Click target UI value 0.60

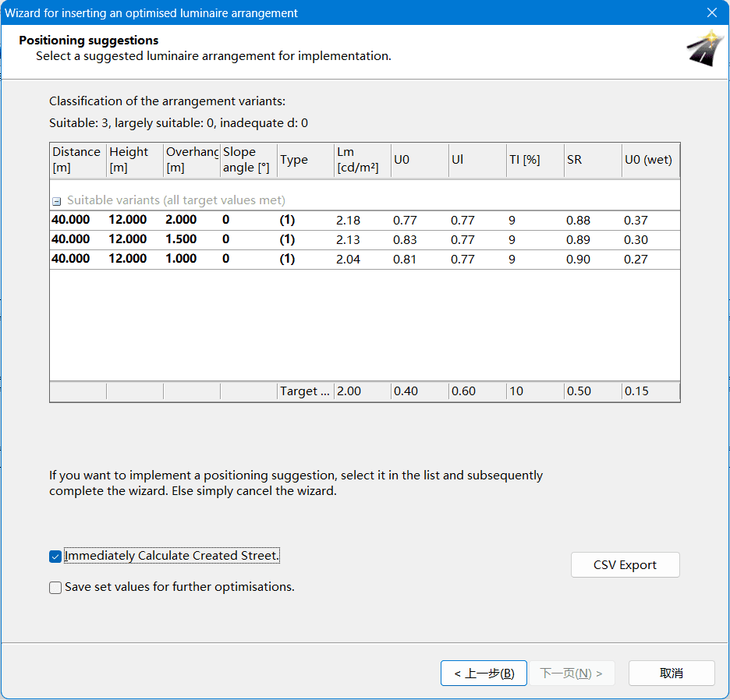464,391
